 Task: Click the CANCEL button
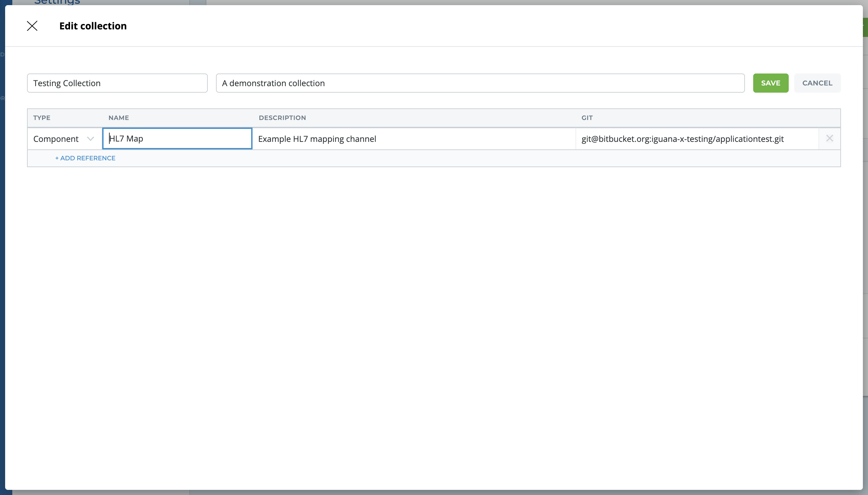(x=817, y=83)
